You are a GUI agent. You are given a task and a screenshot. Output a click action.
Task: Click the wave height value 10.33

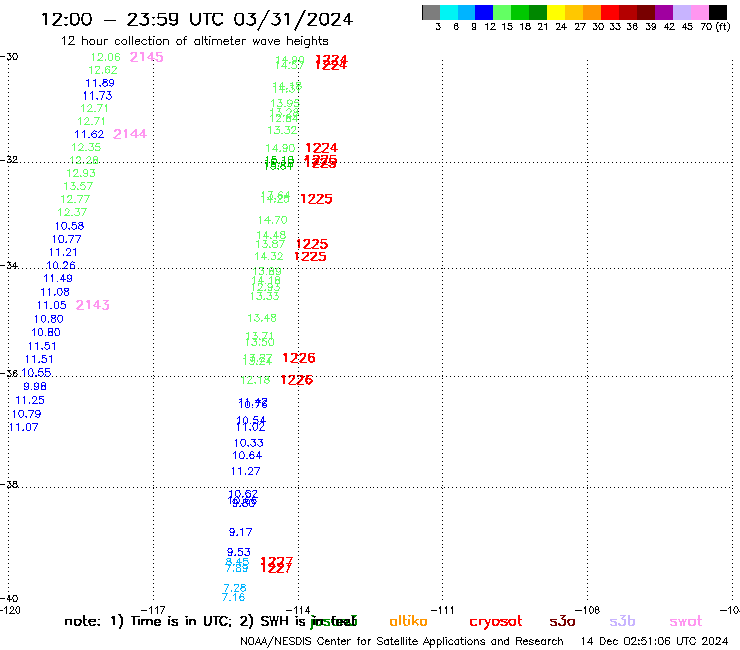coord(249,443)
